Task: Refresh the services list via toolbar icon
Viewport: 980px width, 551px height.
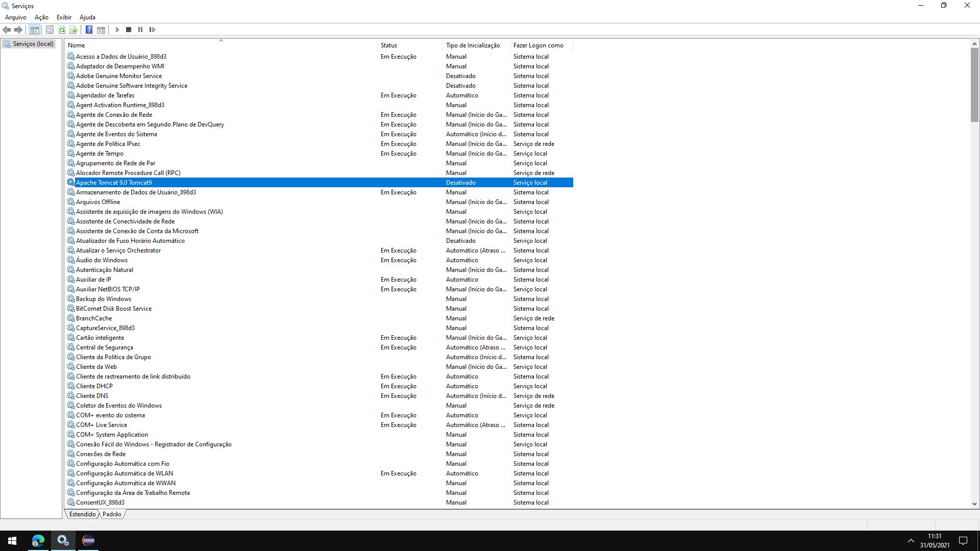Action: tap(62, 30)
